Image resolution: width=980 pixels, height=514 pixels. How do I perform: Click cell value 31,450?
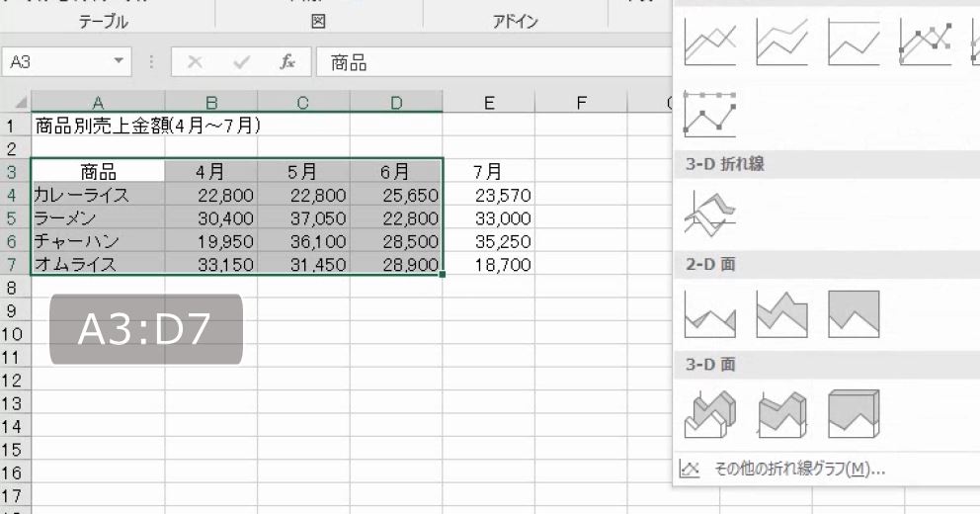point(303,264)
